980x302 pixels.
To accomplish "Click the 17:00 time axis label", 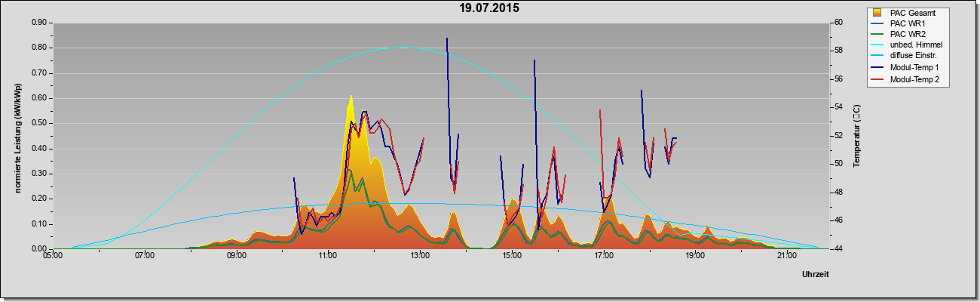I will click(603, 256).
